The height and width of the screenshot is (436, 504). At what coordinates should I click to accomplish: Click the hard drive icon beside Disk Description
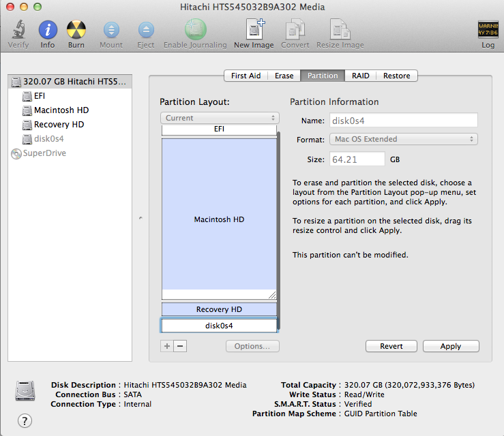(25, 391)
